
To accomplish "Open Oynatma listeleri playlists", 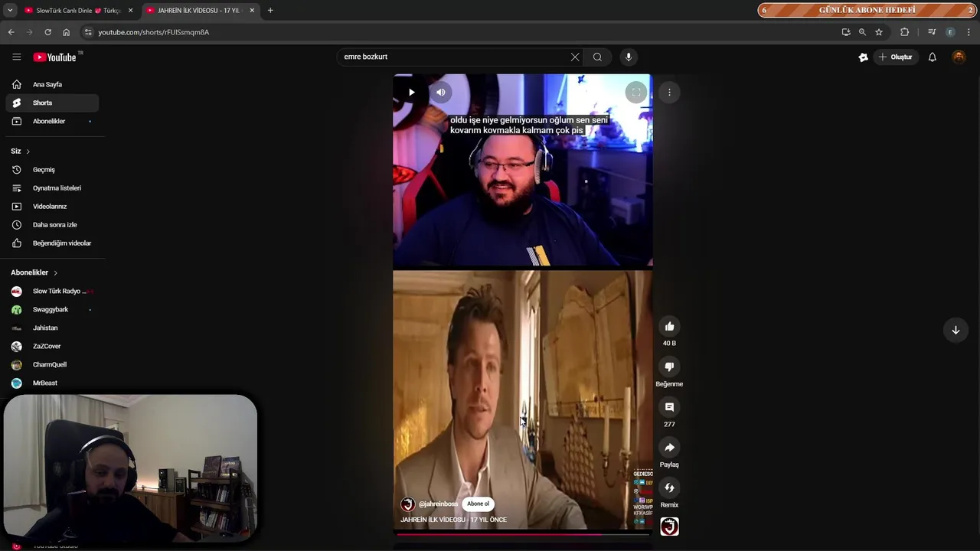I will pos(52,187).
